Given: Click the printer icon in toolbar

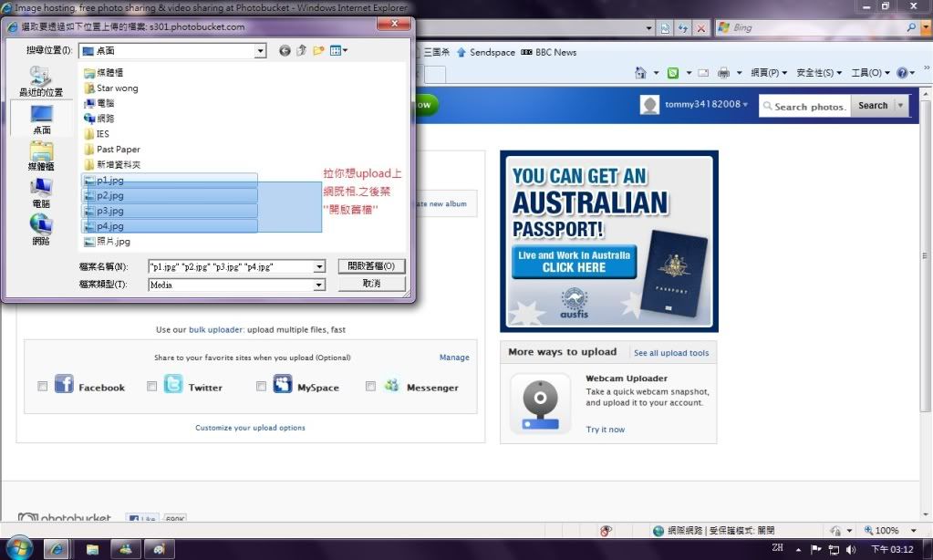Looking at the screenshot, I should click(x=723, y=73).
